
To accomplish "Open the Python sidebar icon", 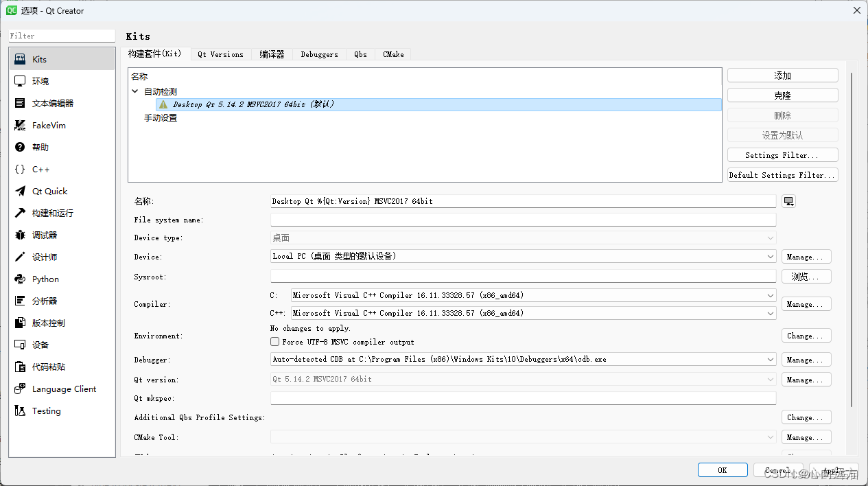I will coord(20,279).
